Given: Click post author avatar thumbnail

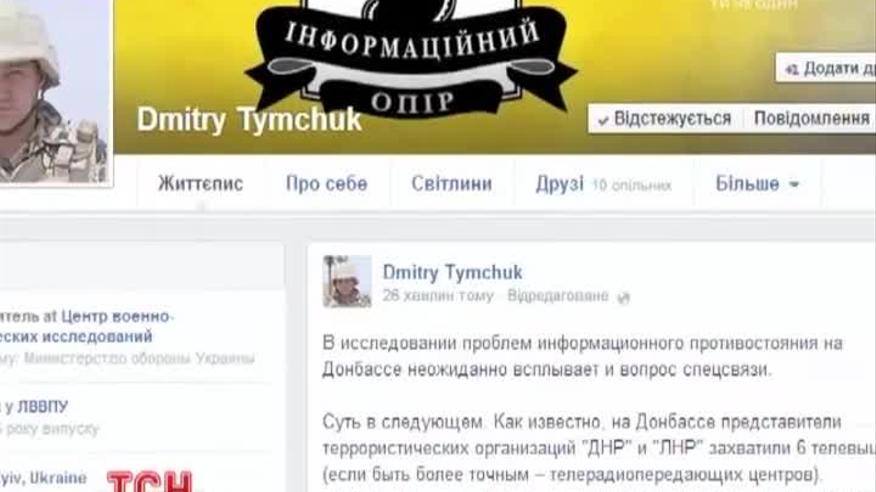Looking at the screenshot, I should (x=347, y=281).
